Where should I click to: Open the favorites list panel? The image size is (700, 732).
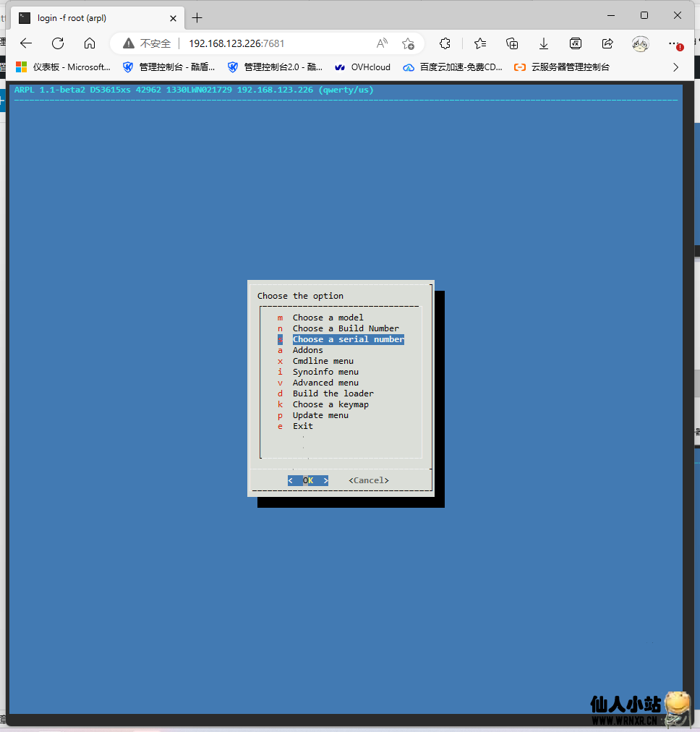coord(480,43)
